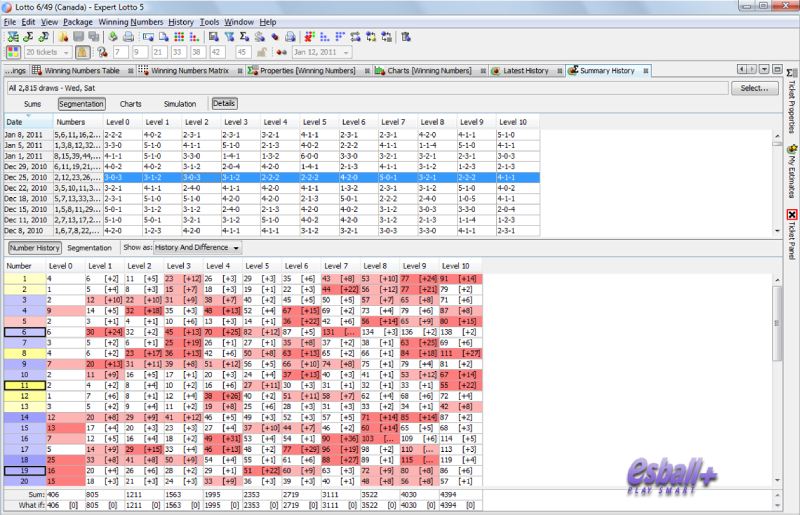Click the lower table's scrollbar thumb
Viewport: 800px width, 515px height.
777,323
